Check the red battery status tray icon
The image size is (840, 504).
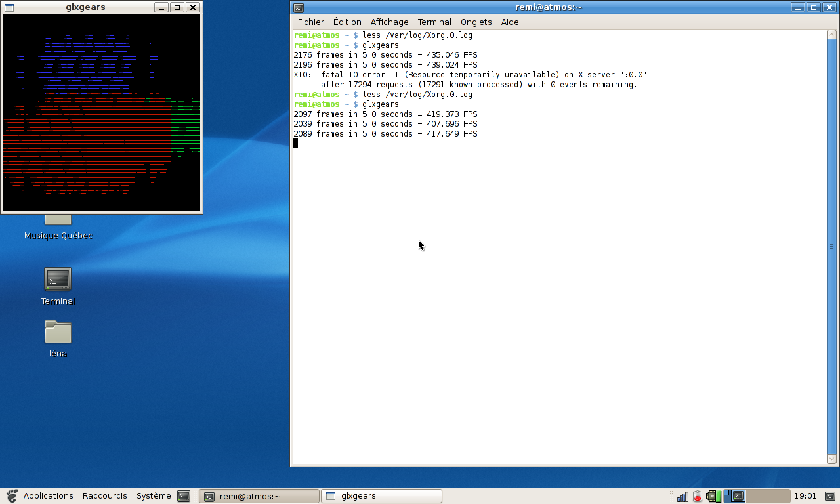(697, 496)
